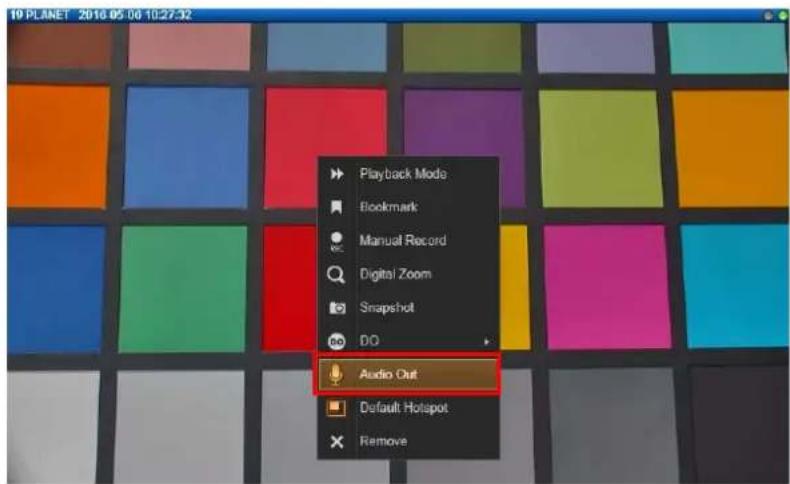
Task: Click the gray status indicator in title bar
Action: tap(768, 16)
